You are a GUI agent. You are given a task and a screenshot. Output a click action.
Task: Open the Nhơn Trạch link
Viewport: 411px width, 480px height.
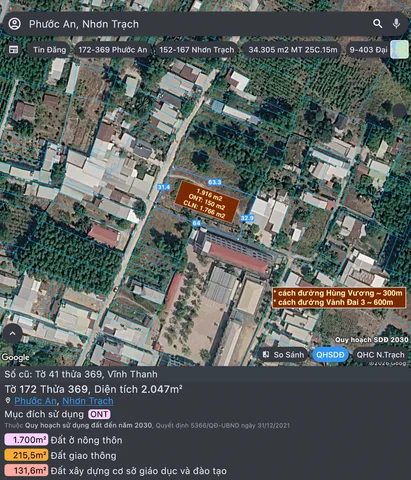88,401
